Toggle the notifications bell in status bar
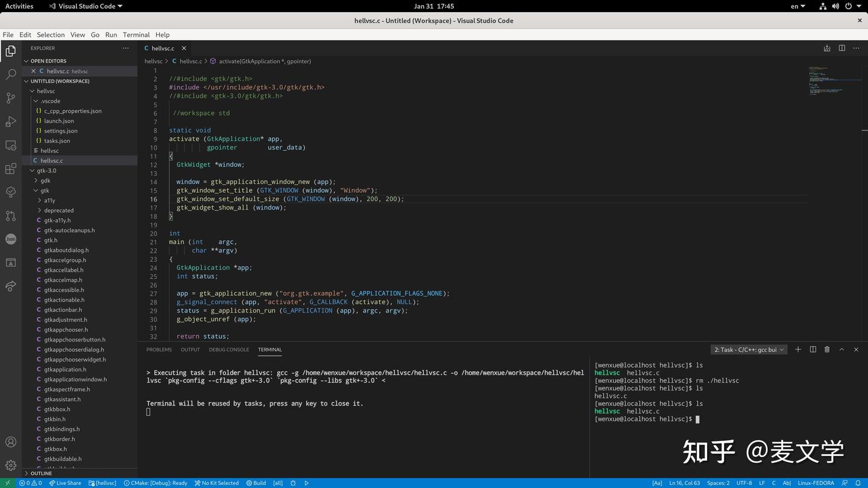 pos(860,483)
